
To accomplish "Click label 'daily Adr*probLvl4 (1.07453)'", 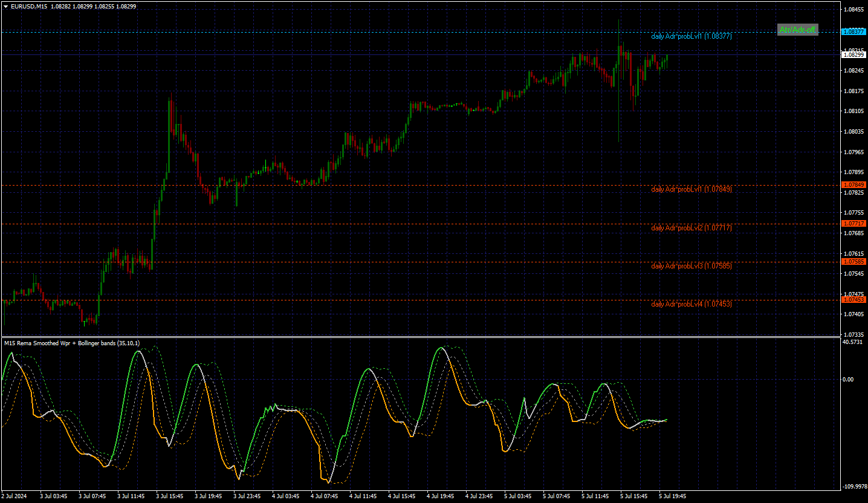I will [x=691, y=304].
